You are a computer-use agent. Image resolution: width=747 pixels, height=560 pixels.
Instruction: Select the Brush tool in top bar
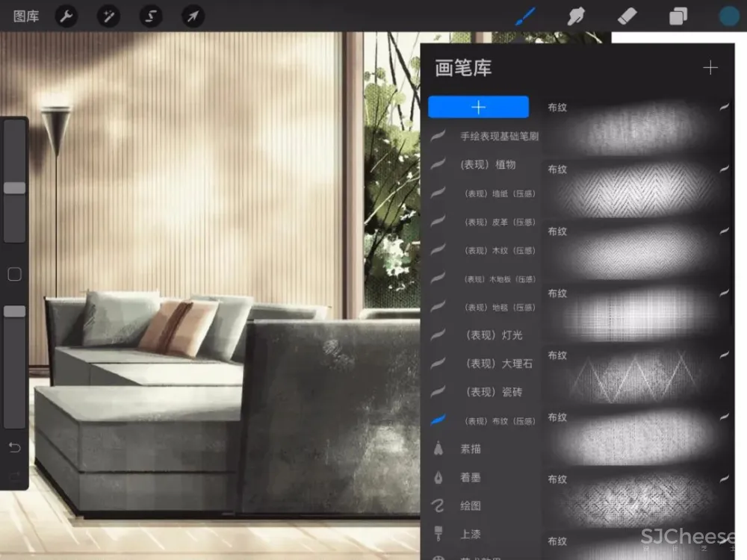tap(526, 16)
